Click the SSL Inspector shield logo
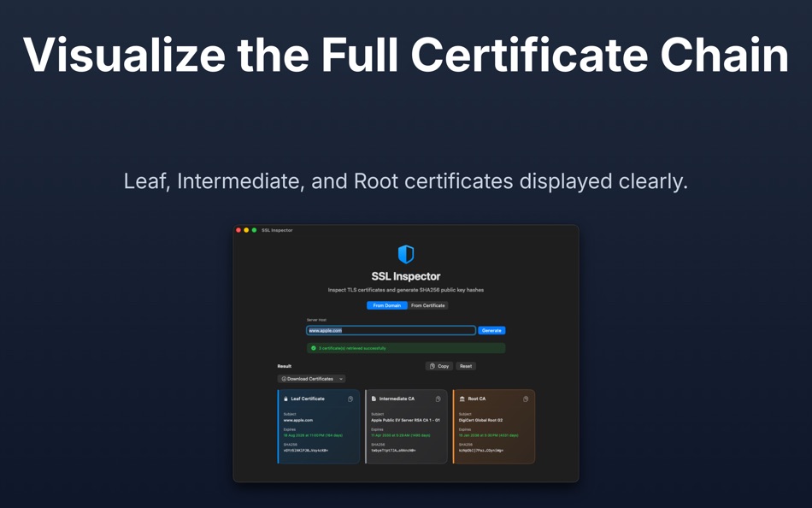Image resolution: width=812 pixels, height=508 pixels. 406,255
